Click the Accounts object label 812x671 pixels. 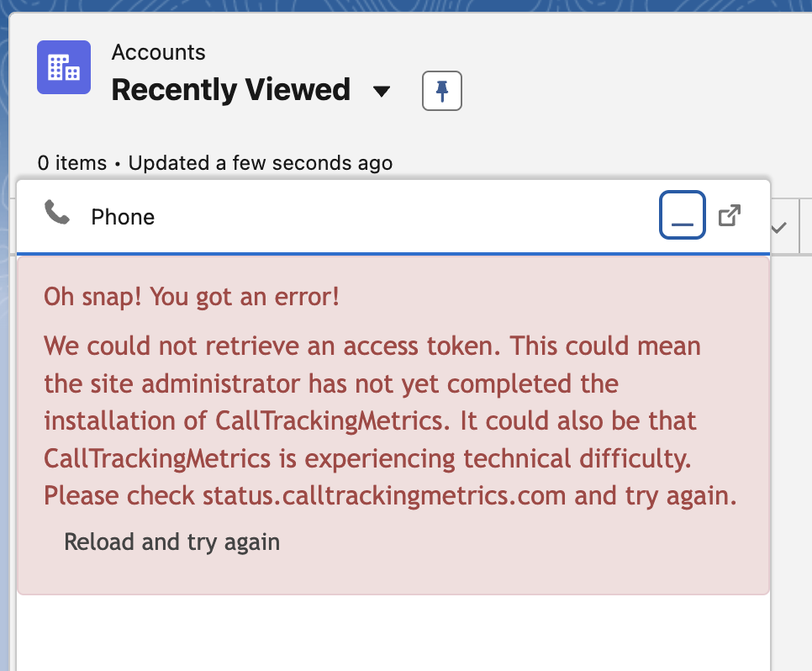point(158,52)
